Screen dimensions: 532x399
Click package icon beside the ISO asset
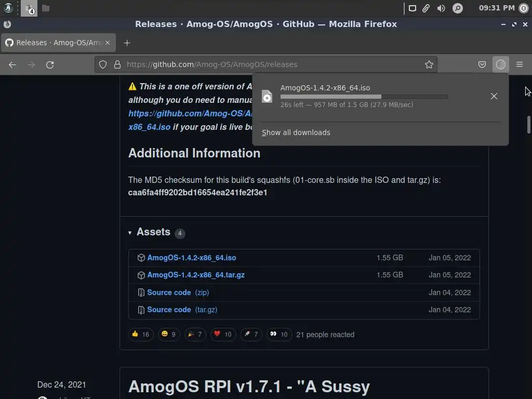point(141,258)
